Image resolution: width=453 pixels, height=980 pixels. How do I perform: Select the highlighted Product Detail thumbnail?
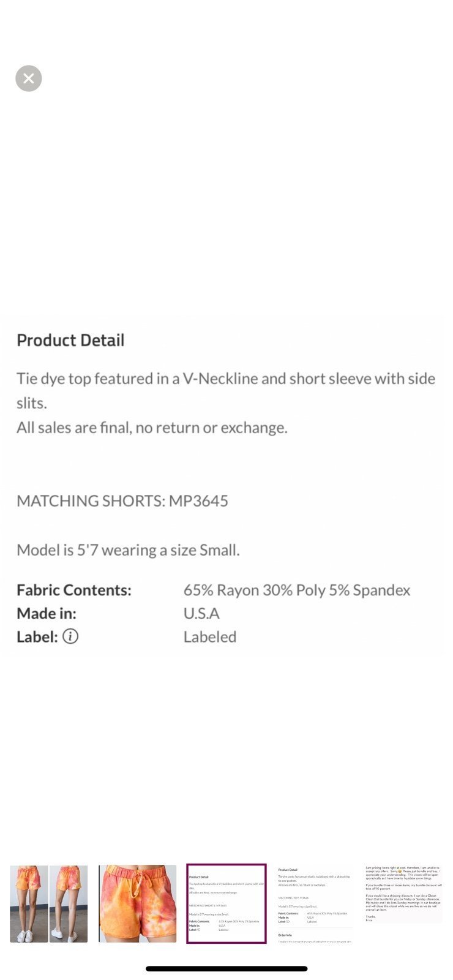tap(226, 903)
